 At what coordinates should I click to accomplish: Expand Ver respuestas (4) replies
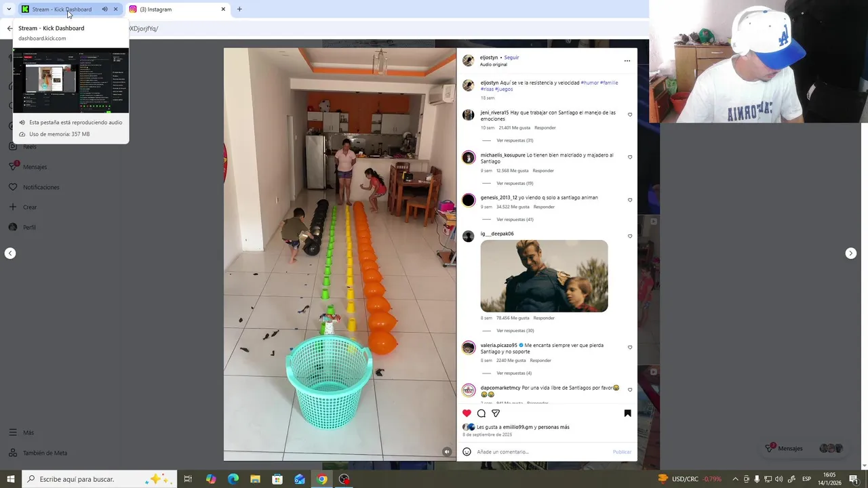(x=514, y=373)
